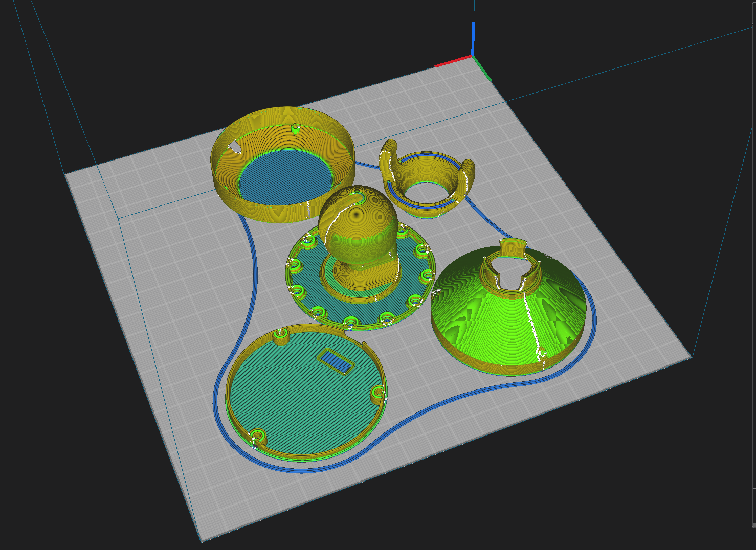Click the blue rectangular pocket in base plate
The image size is (756, 550).
coord(336,361)
